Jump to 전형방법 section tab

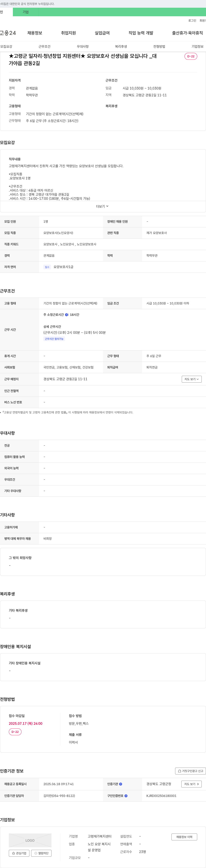[159, 46]
